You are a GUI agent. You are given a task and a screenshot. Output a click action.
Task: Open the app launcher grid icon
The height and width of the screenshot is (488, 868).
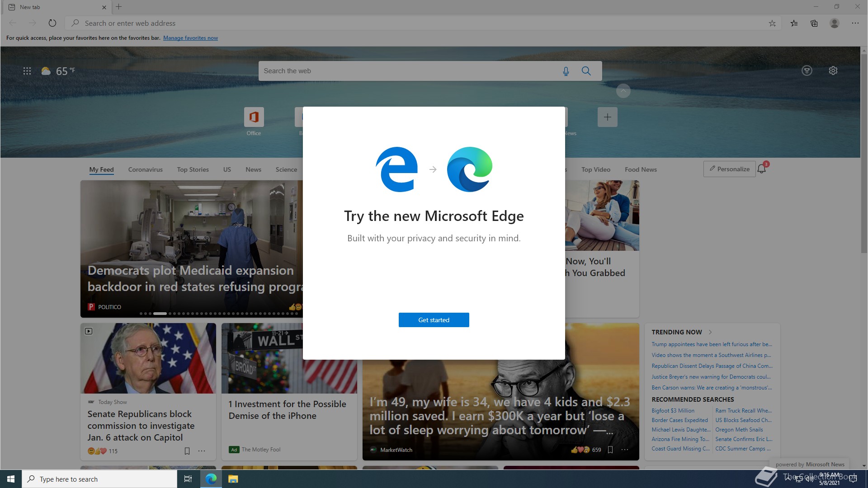[27, 71]
